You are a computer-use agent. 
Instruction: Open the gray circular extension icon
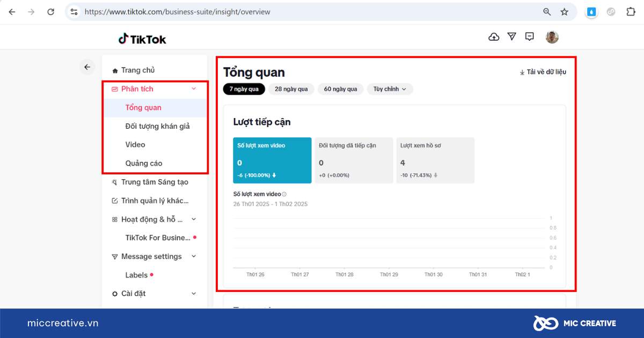click(x=611, y=11)
